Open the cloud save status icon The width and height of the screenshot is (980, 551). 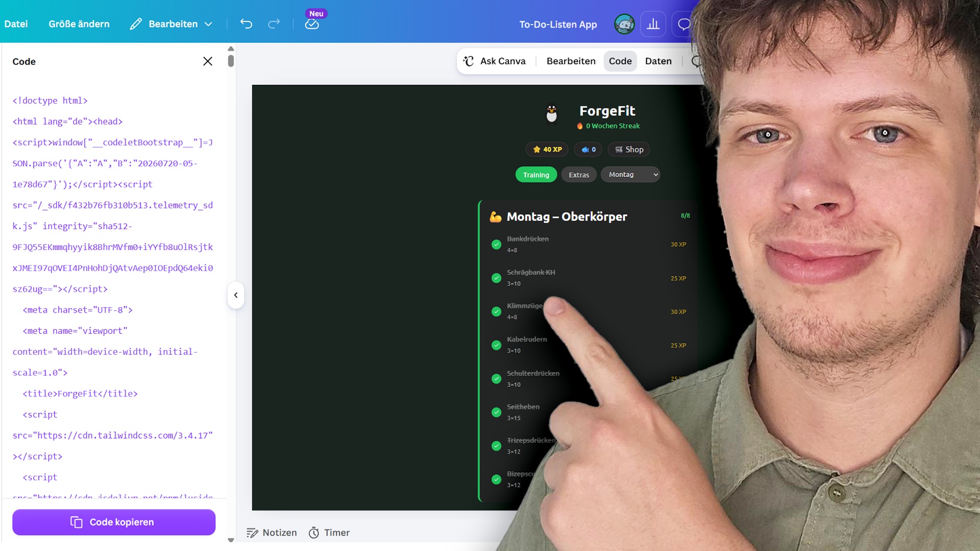coord(312,24)
